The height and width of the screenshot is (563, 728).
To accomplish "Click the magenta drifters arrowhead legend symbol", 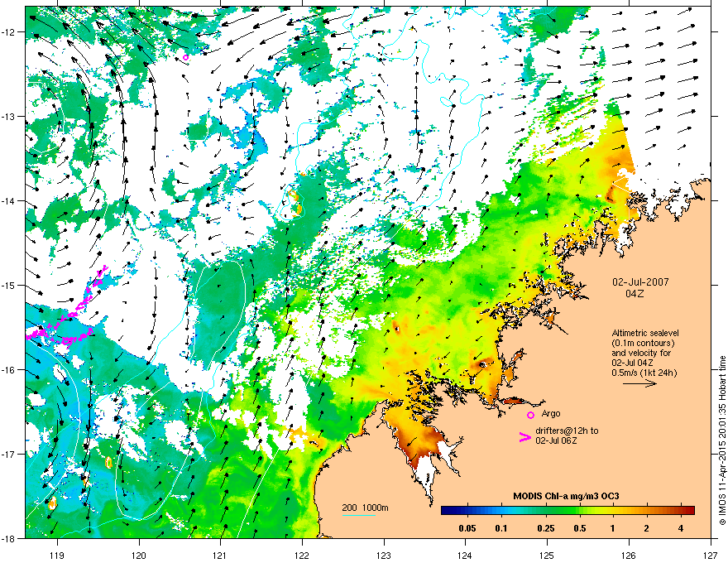I will (524, 436).
